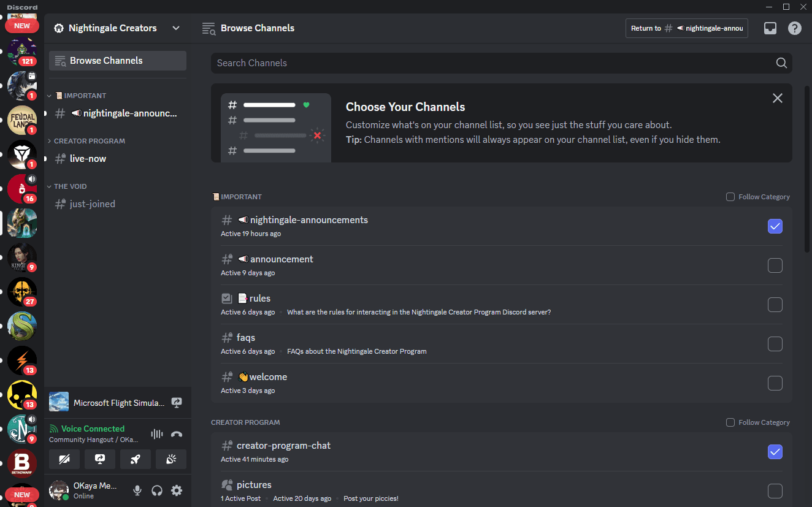Toggle noise suppression waveform icon
Screen dimensions: 812x507
(x=157, y=434)
